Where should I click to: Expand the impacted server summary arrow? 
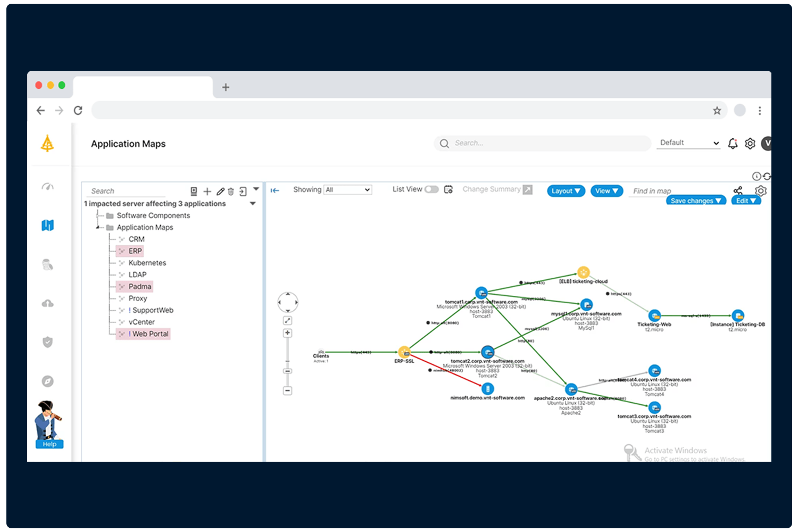(x=253, y=204)
